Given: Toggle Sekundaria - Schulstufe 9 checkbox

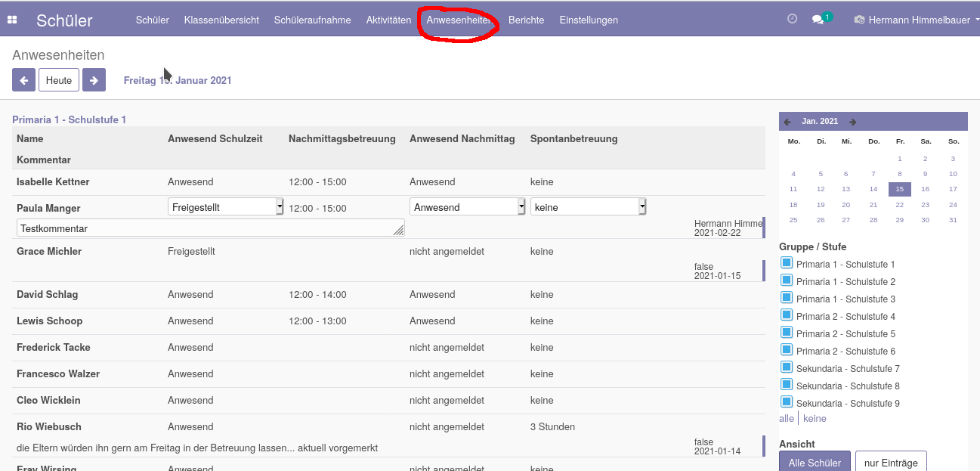Looking at the screenshot, I should pyautogui.click(x=786, y=402).
